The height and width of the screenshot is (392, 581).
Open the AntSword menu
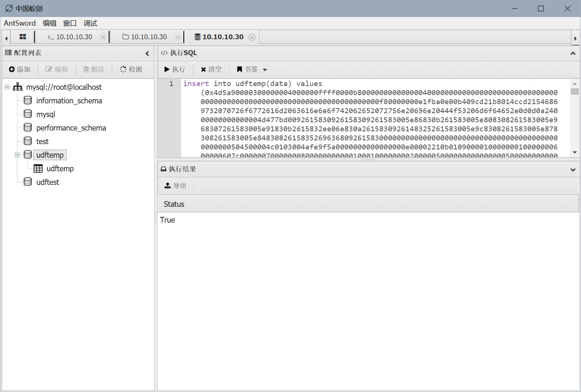click(20, 23)
